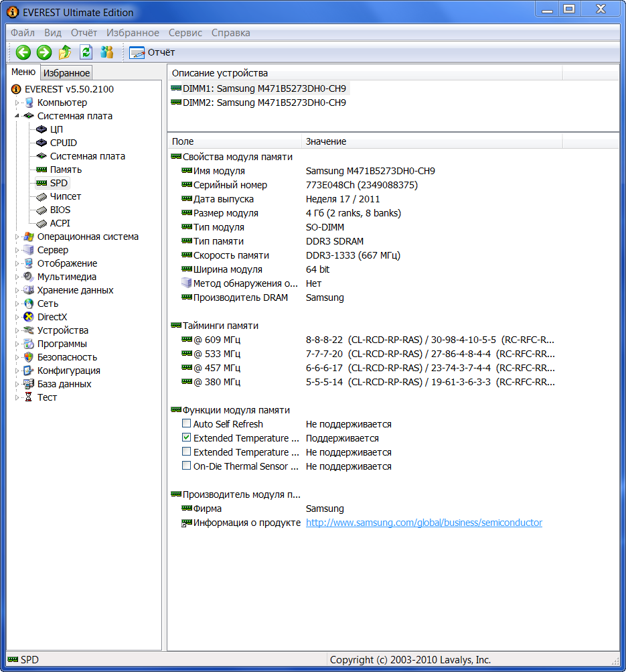Image resolution: width=626 pixels, height=672 pixels.
Task: Click the Отображение monitor icon
Action: [29, 263]
